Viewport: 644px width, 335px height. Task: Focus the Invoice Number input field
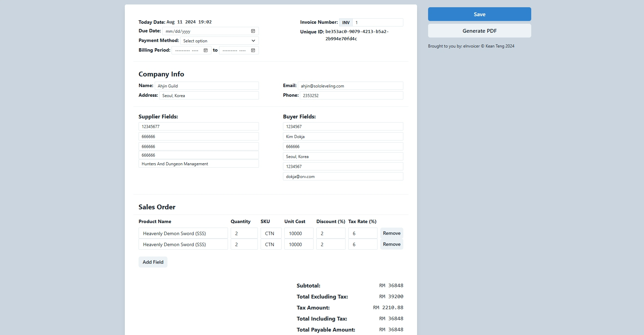click(x=378, y=22)
